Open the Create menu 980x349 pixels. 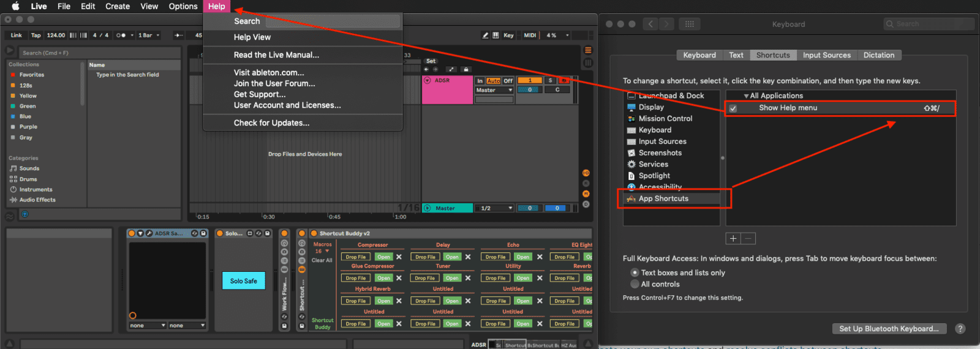pyautogui.click(x=118, y=6)
